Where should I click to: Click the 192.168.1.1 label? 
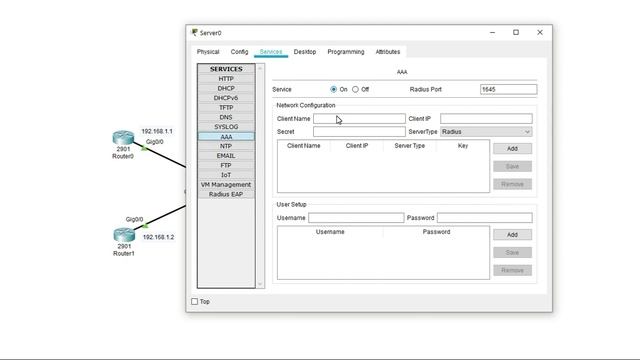[x=157, y=131]
